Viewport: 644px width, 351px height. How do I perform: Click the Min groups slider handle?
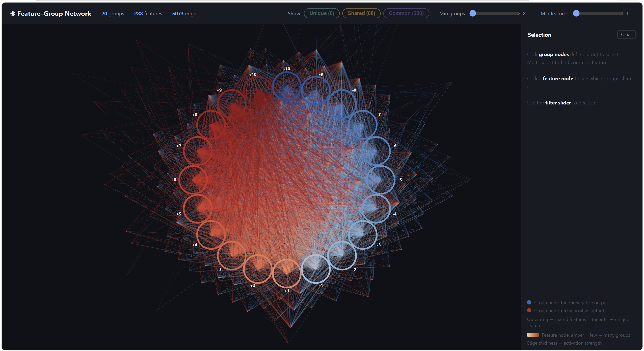coord(472,13)
